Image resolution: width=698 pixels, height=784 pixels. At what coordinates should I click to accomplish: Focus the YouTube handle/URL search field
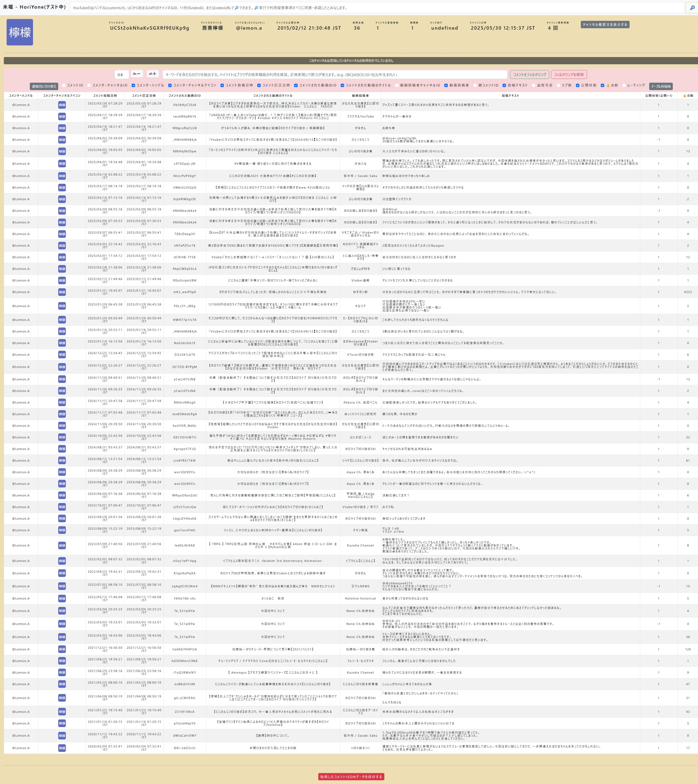click(x=377, y=8)
